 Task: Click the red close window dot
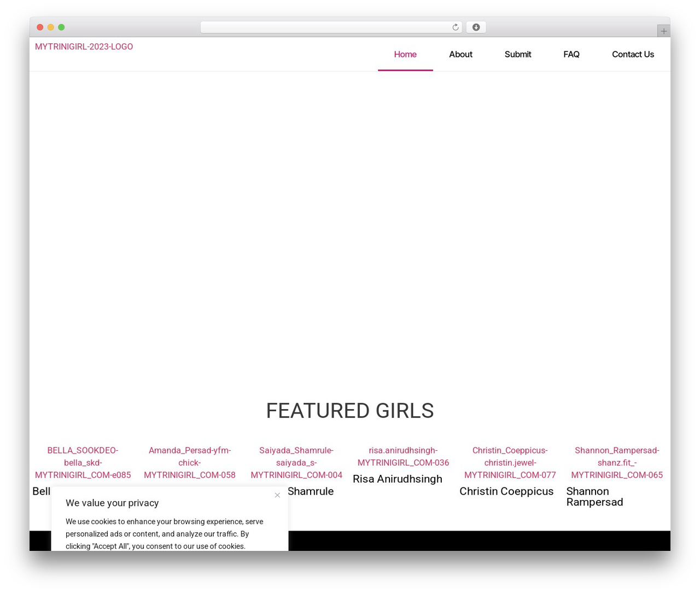click(40, 27)
